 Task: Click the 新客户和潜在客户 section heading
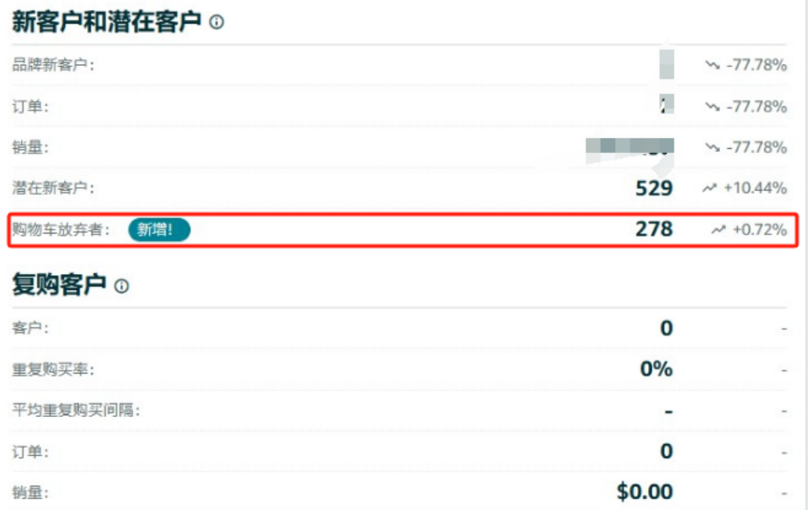[107, 22]
